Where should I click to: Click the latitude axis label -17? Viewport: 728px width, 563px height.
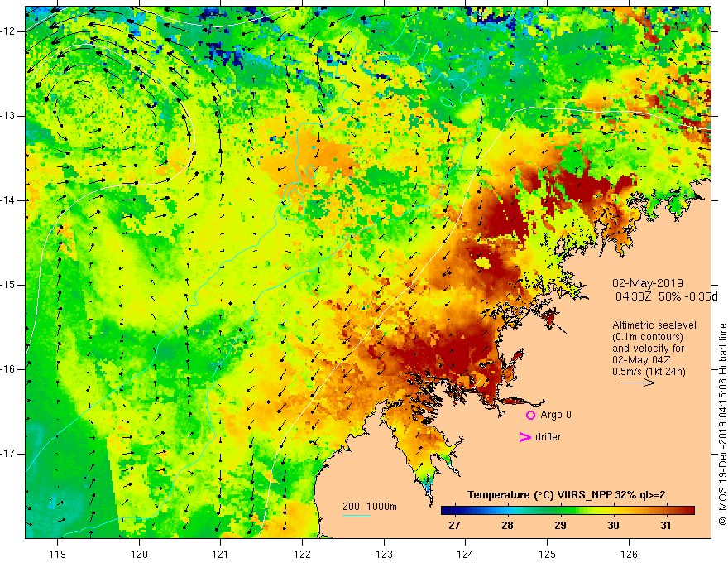(x=8, y=454)
